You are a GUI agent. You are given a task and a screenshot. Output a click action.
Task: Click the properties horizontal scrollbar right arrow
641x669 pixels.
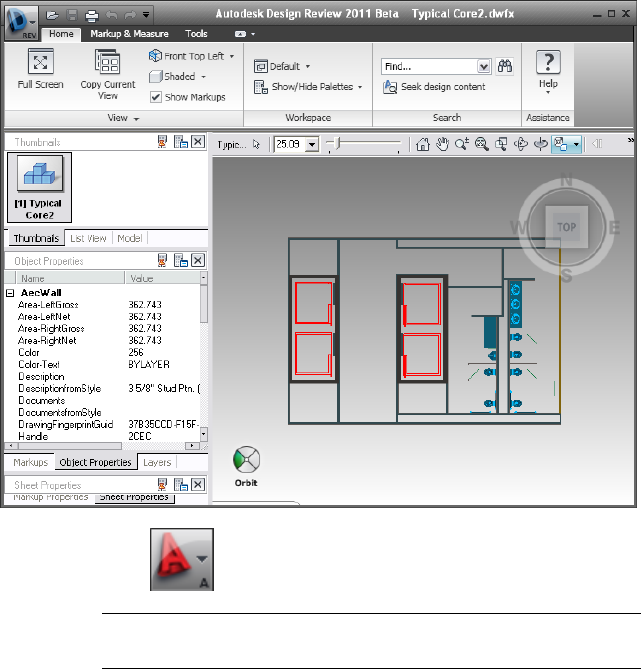pyautogui.click(x=192, y=446)
